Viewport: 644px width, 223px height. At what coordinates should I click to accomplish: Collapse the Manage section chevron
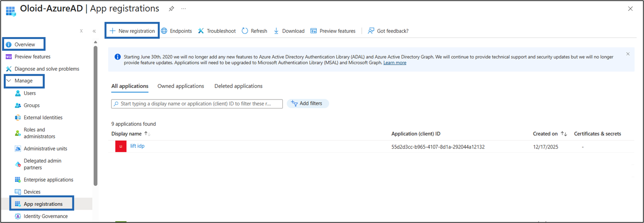(x=9, y=81)
